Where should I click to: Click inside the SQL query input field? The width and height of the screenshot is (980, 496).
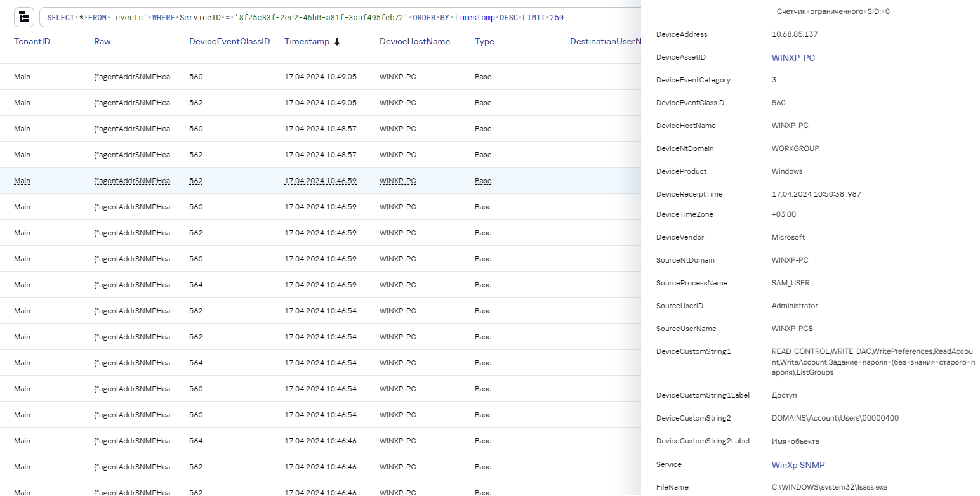point(340,17)
